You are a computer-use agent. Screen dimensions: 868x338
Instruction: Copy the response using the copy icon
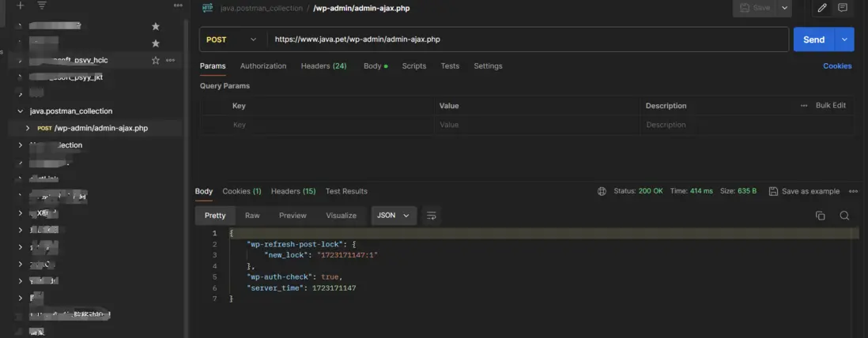click(821, 216)
